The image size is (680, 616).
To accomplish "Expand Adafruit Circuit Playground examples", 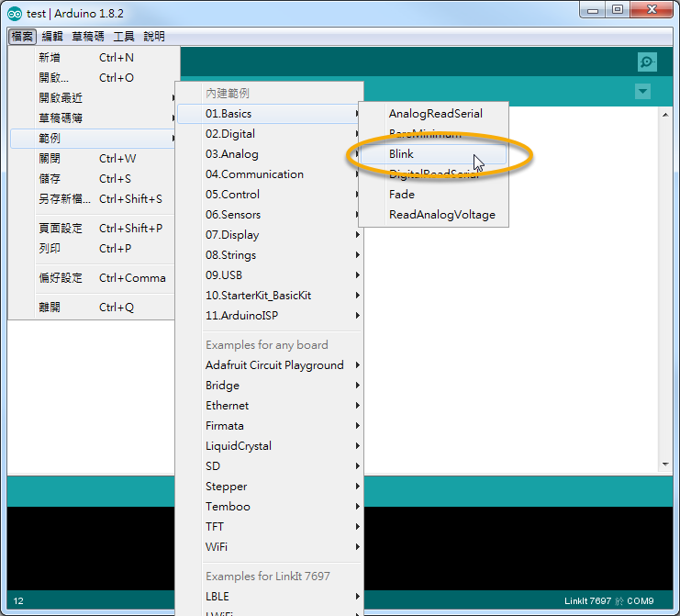I will pyautogui.click(x=270, y=365).
